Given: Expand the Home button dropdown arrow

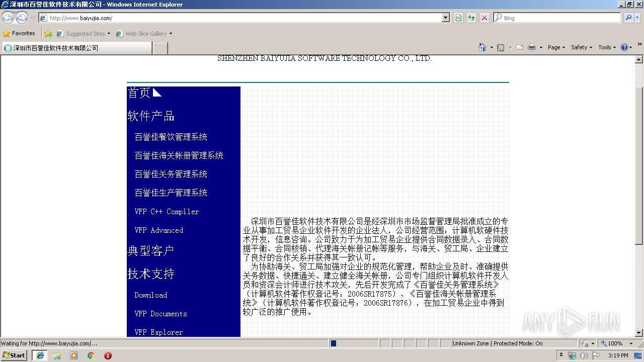Looking at the screenshot, I should 492,48.
